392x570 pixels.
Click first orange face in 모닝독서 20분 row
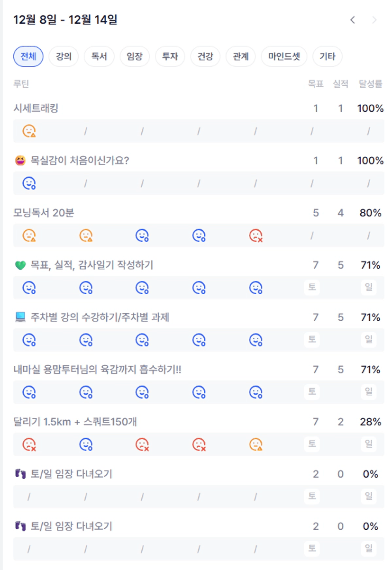coord(29,235)
